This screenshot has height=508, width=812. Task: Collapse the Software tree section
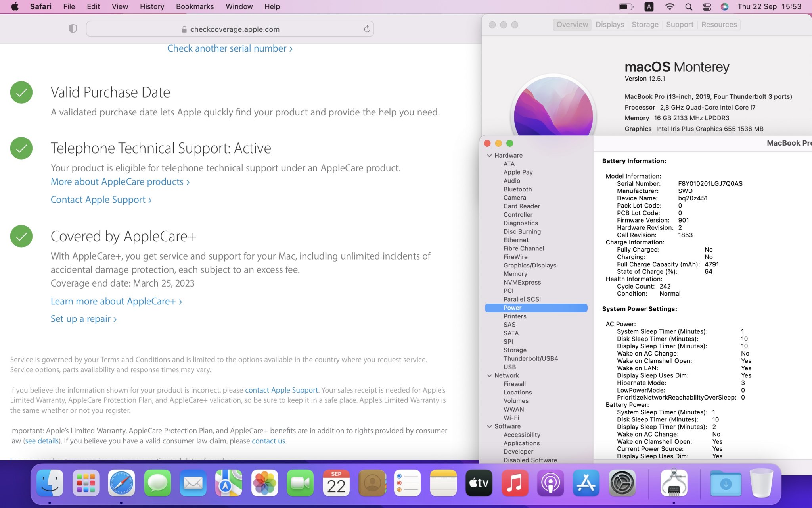pos(490,426)
